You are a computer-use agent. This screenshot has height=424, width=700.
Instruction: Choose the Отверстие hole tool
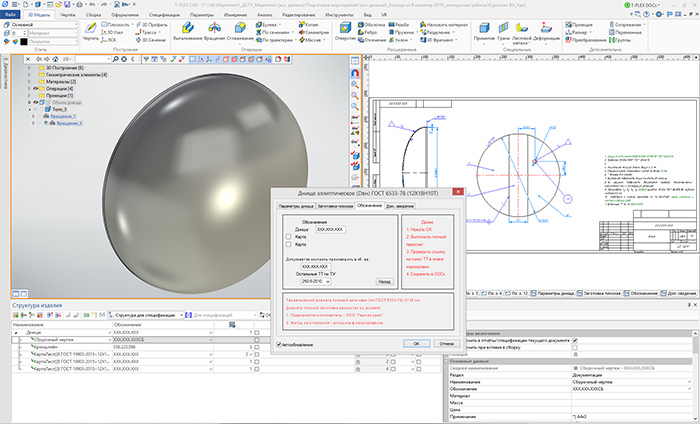(345, 32)
